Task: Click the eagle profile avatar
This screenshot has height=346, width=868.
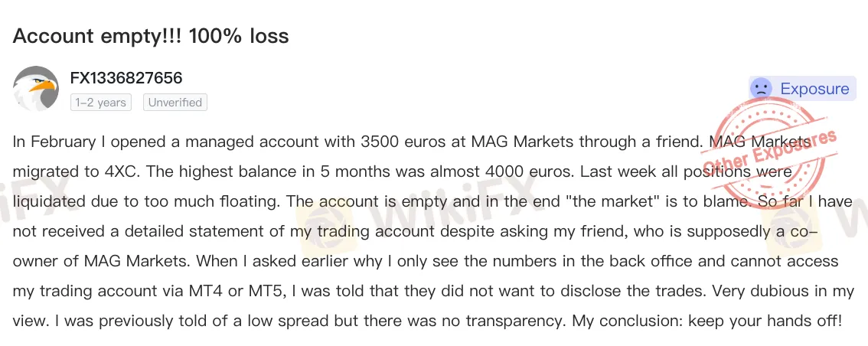Action: point(36,89)
